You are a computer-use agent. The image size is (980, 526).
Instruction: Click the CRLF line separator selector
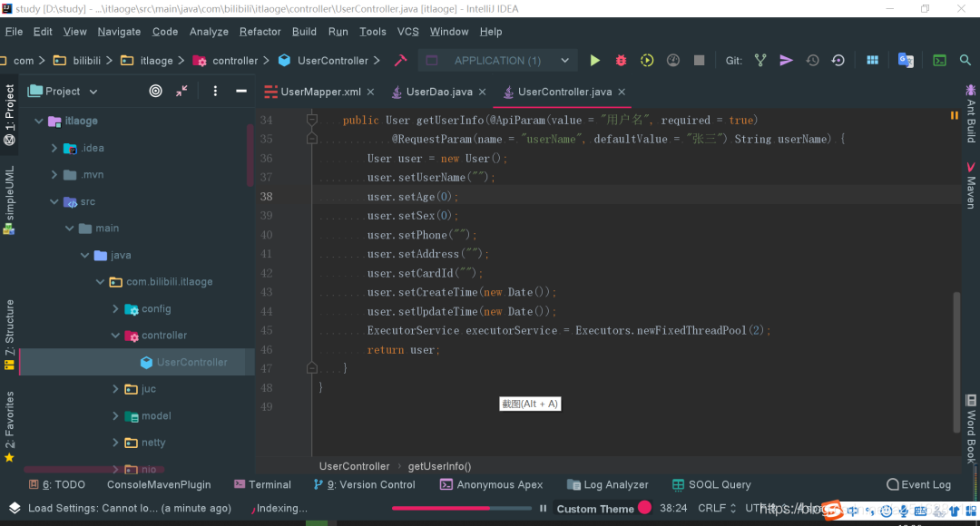point(717,509)
